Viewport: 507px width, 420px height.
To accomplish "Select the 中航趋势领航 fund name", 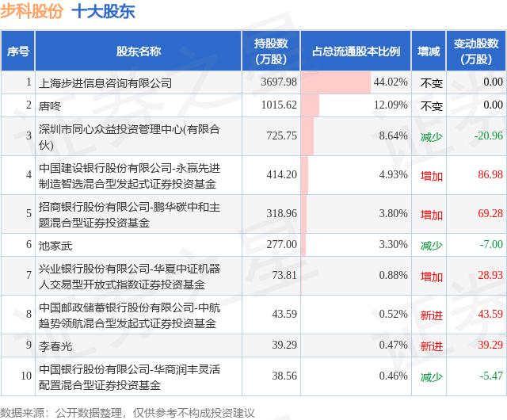I will pos(129,315).
